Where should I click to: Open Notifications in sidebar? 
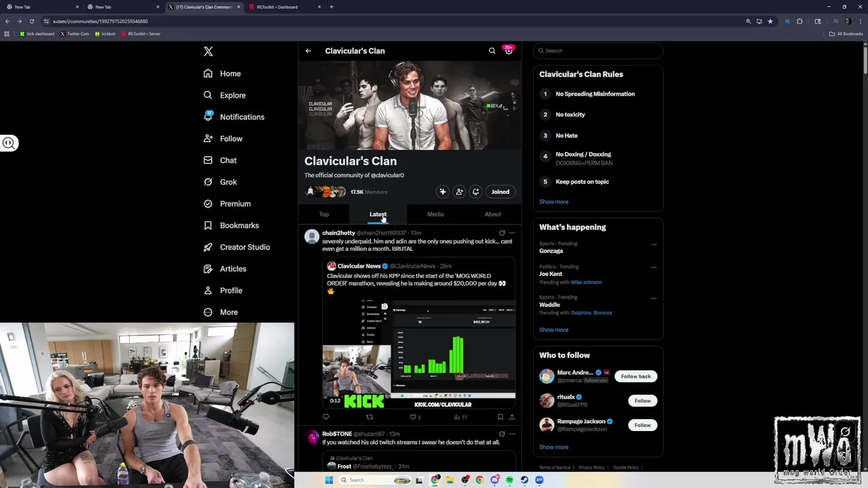(x=234, y=117)
